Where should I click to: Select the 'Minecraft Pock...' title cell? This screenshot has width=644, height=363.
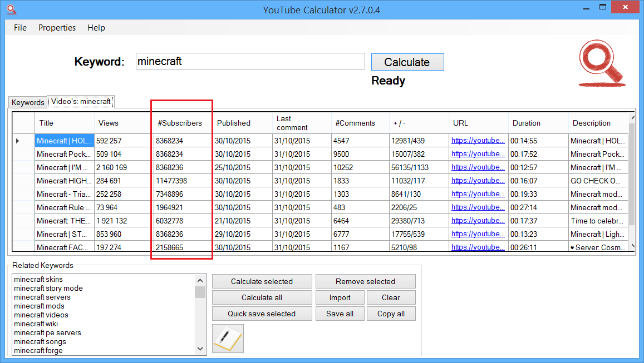65,154
